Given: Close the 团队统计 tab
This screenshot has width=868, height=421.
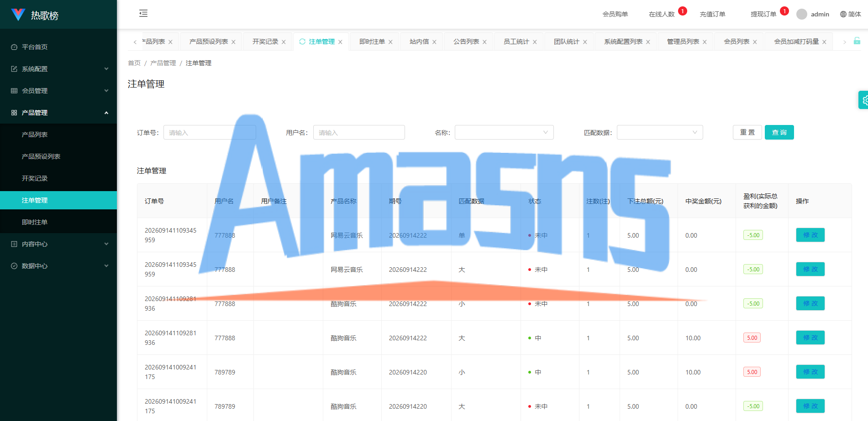Looking at the screenshot, I should click(x=585, y=42).
